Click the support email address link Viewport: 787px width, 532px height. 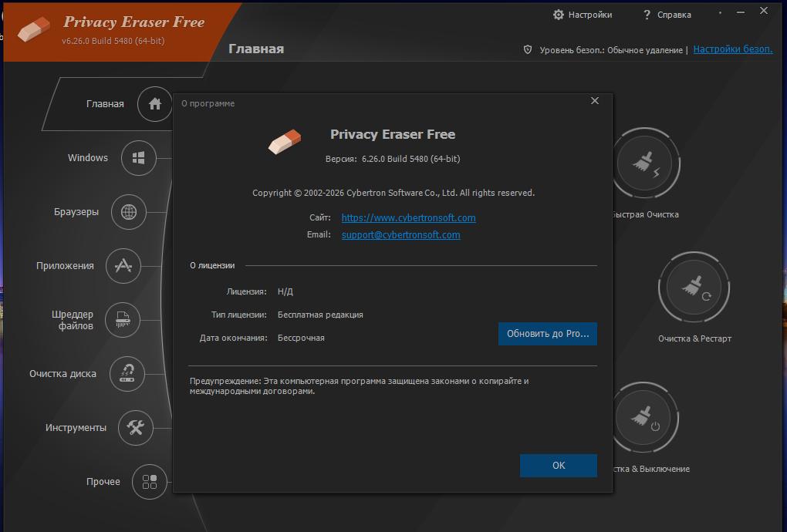400,235
